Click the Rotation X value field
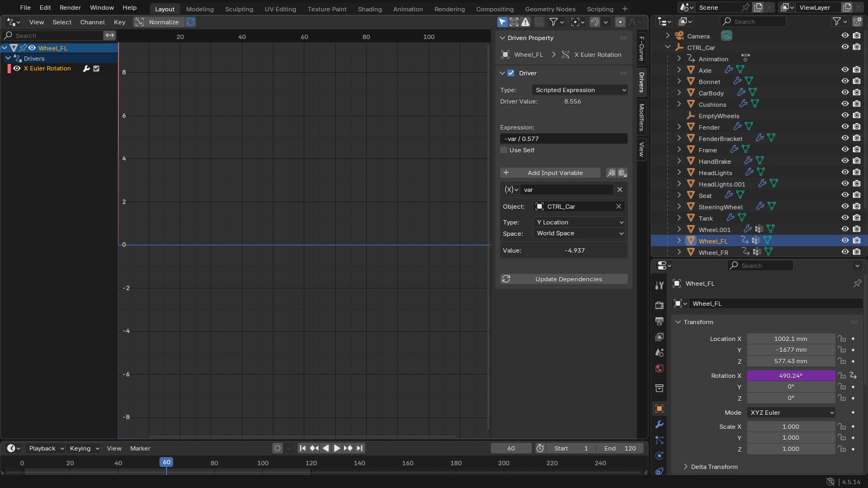 [791, 376]
